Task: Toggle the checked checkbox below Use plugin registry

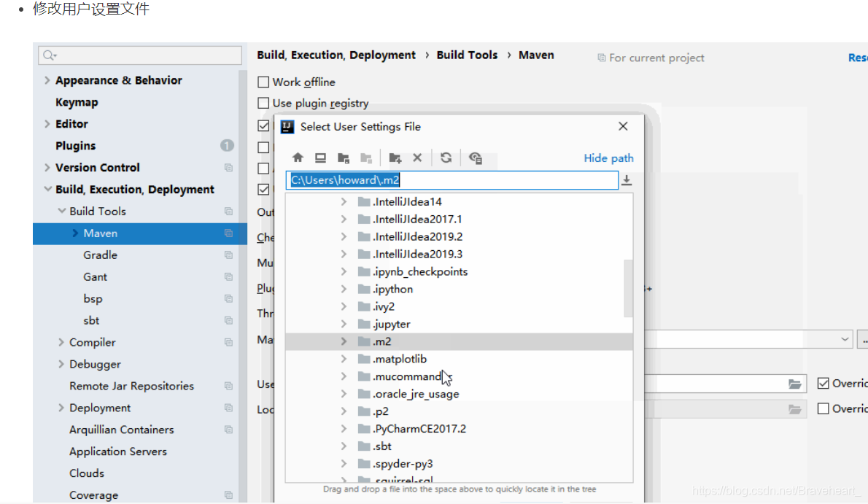Action: coord(263,125)
